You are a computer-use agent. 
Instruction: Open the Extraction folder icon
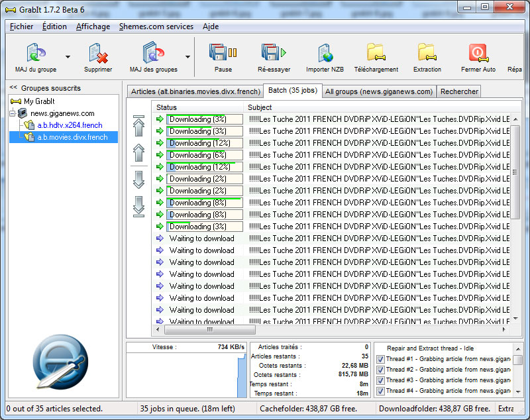tap(427, 52)
